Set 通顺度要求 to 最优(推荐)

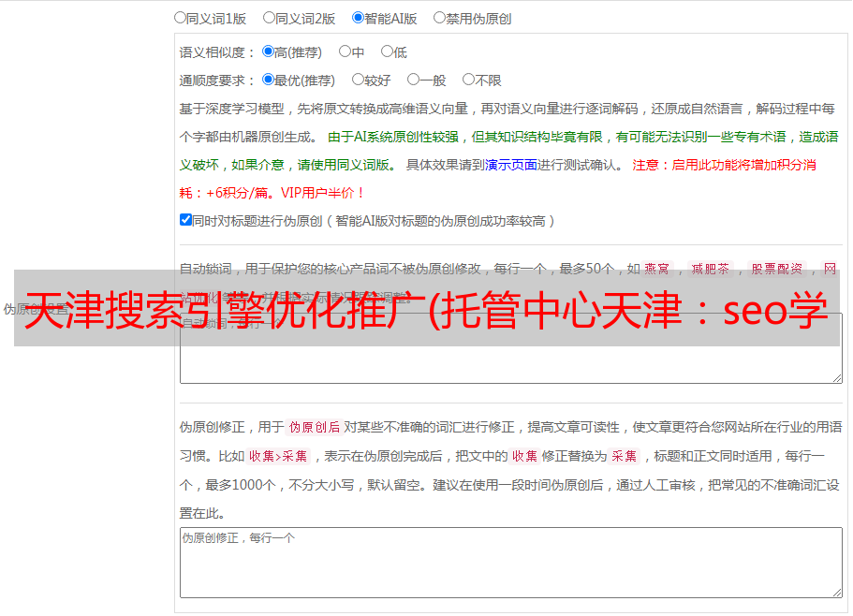[268, 80]
